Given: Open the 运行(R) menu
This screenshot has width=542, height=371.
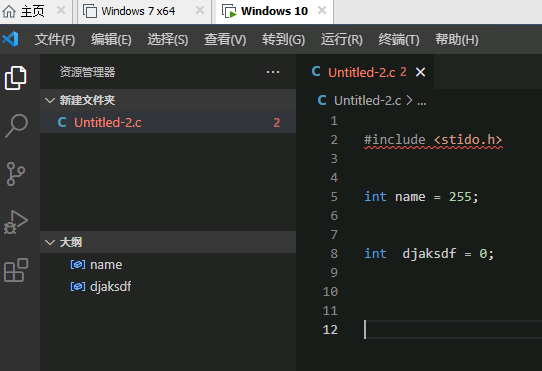Looking at the screenshot, I should coord(342,39).
